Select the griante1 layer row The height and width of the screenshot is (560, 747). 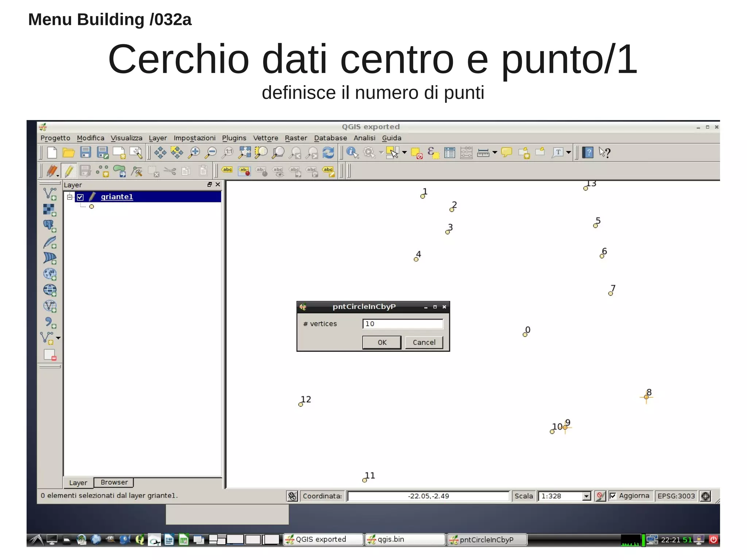click(148, 197)
